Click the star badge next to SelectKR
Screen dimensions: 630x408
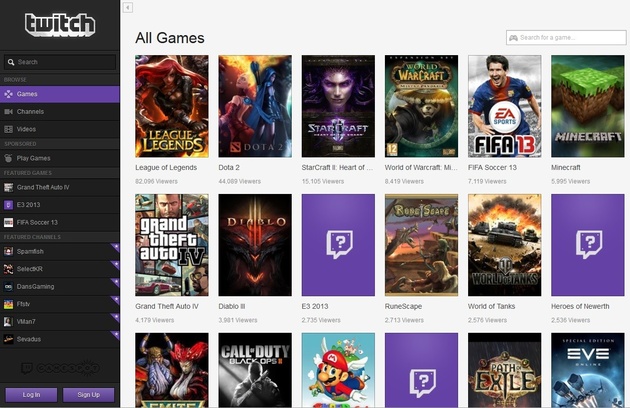[x=116, y=264]
